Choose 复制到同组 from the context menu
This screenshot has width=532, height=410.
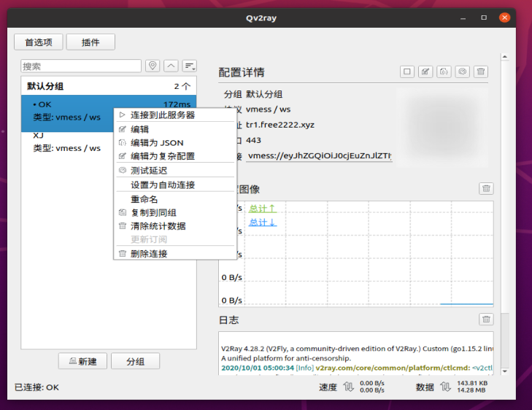tap(175, 212)
